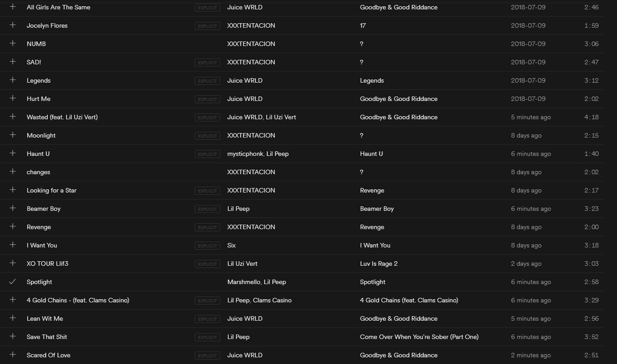Add Scared Of Love to library

click(x=13, y=355)
